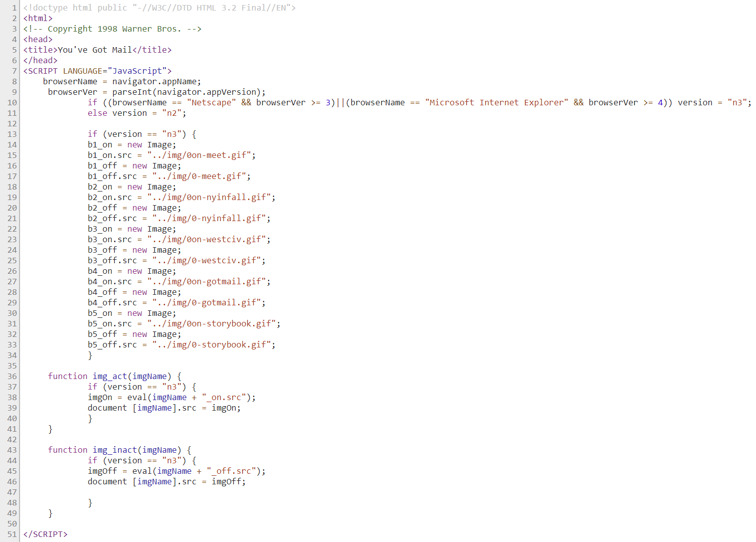Click the string "../img/0on-gotmail.gif"
Screen dimensions: 756x542
point(207,281)
